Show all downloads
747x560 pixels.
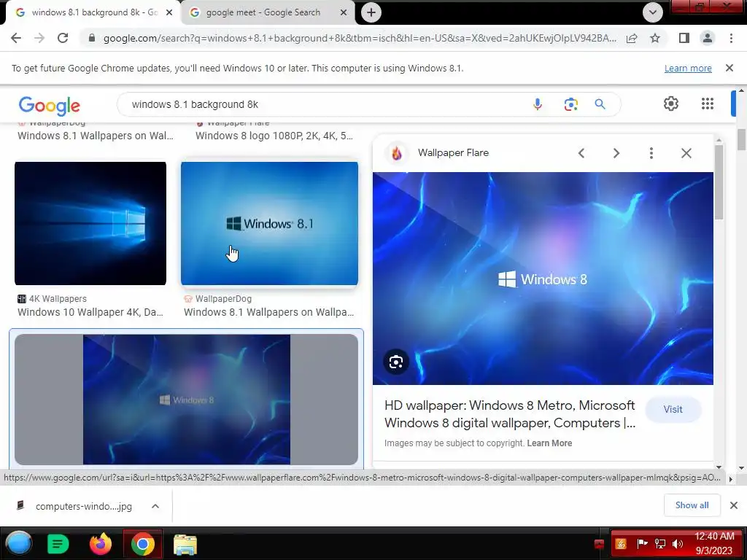pyautogui.click(x=692, y=505)
